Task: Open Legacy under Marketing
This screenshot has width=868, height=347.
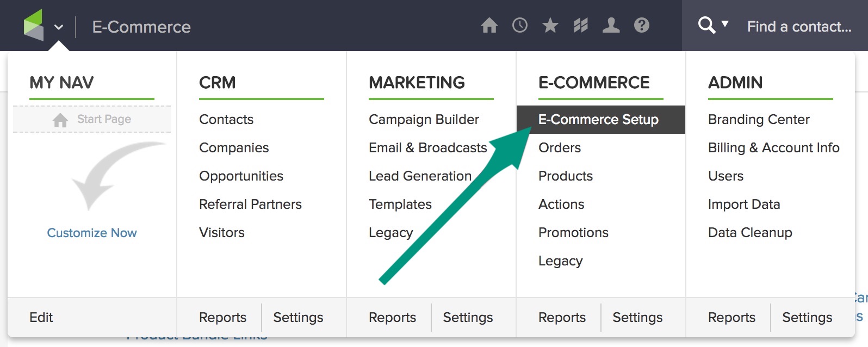Action: tap(390, 233)
